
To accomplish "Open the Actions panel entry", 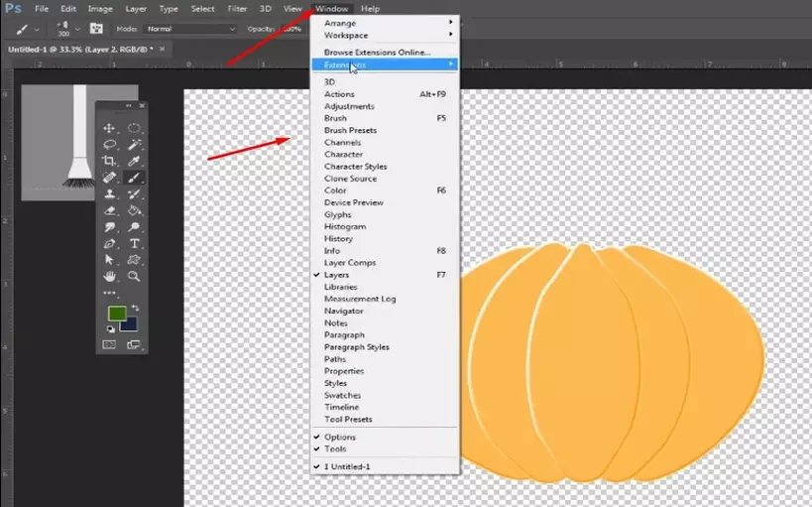I will [x=385, y=94].
